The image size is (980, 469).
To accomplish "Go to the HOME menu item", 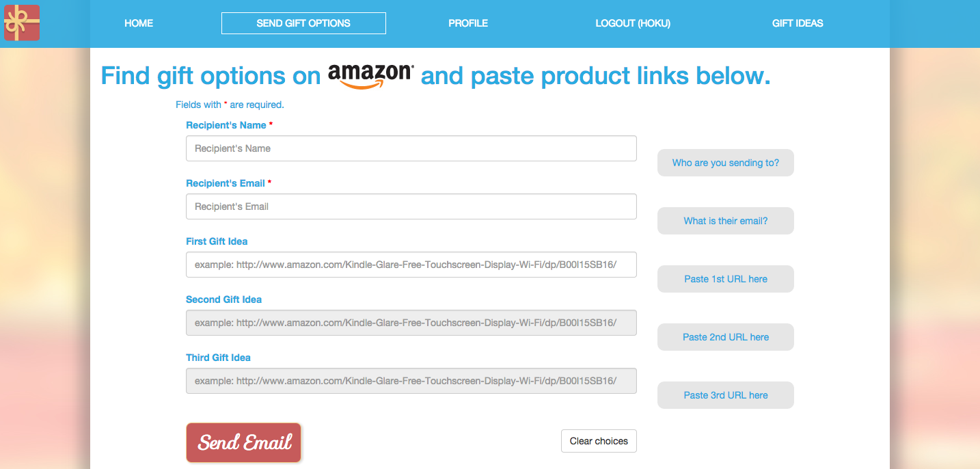I will (x=139, y=23).
